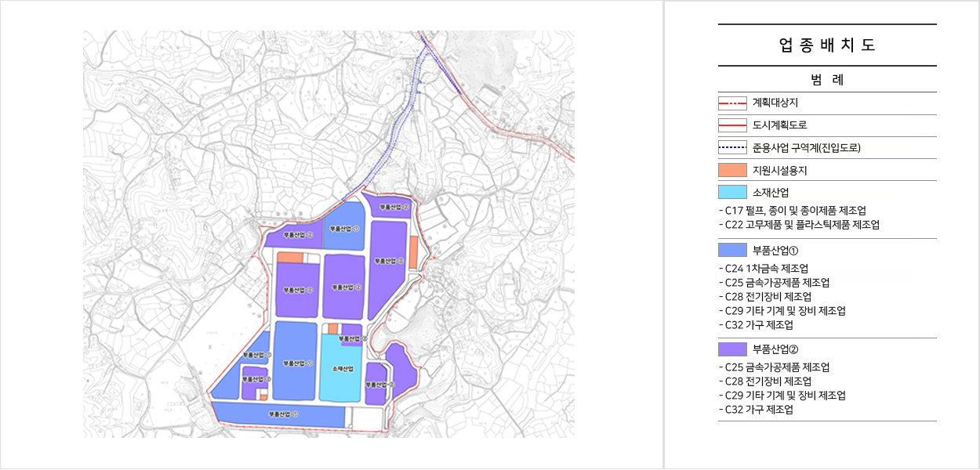
Task: Click the 업종배치도 title heading
Action: [827, 45]
